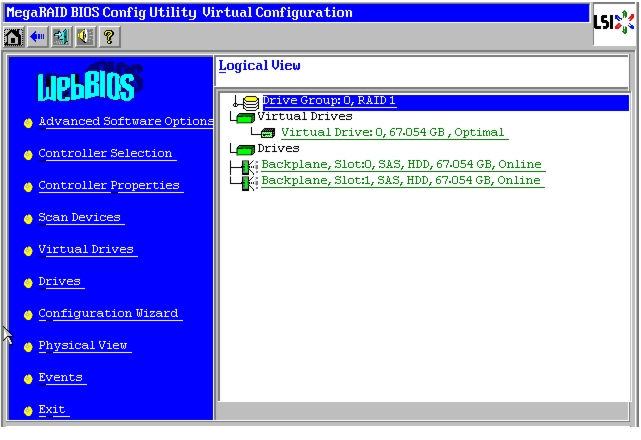This screenshot has width=641, height=440.
Task: Click the yellow bullet beside Exit
Action: click(x=28, y=411)
